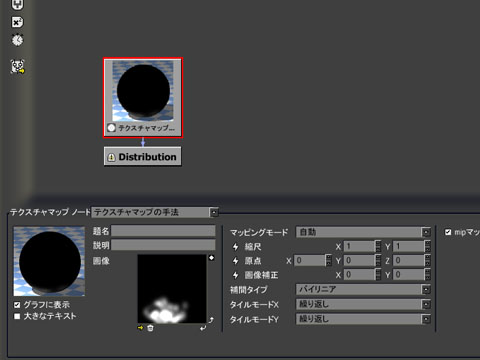Viewport: 480px width, 360px height.
Task: Open 補間タイプ dropdown showing バイリニア
Action: (363, 289)
